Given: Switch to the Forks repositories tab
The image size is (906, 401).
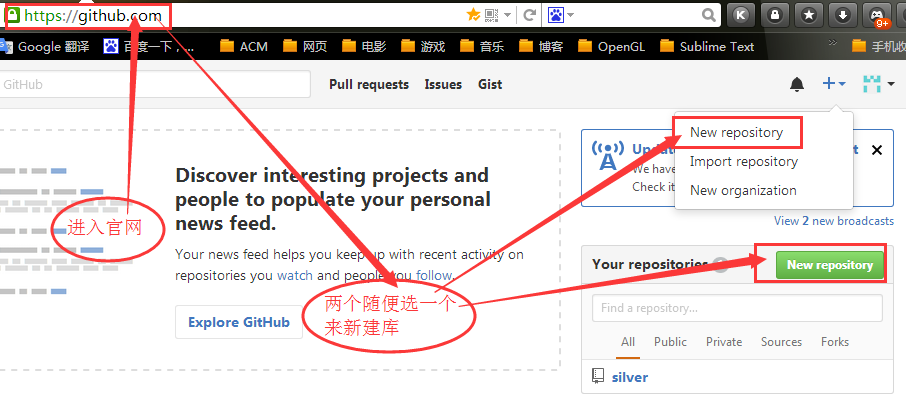Looking at the screenshot, I should pos(835,342).
